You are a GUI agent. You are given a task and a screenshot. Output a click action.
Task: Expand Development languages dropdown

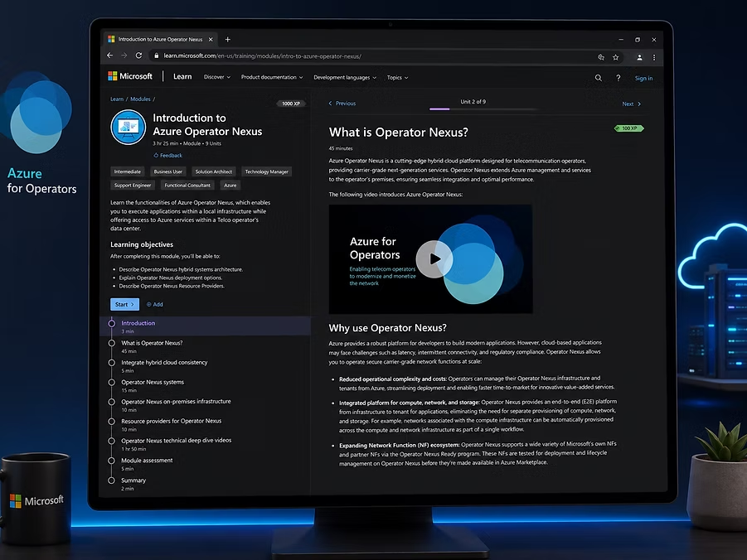pyautogui.click(x=345, y=78)
